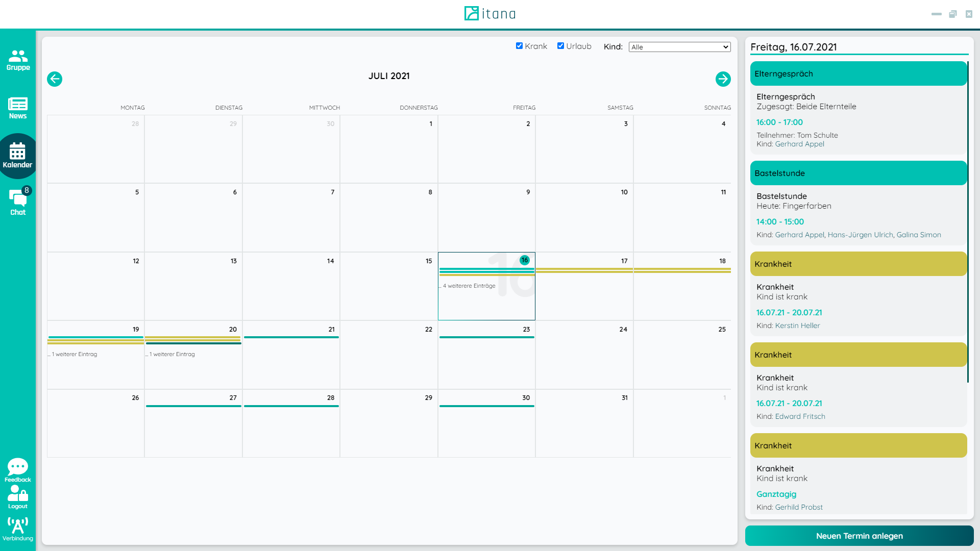This screenshot has height=551, width=980.
Task: Check the Verbindung connection status
Action: click(x=18, y=529)
